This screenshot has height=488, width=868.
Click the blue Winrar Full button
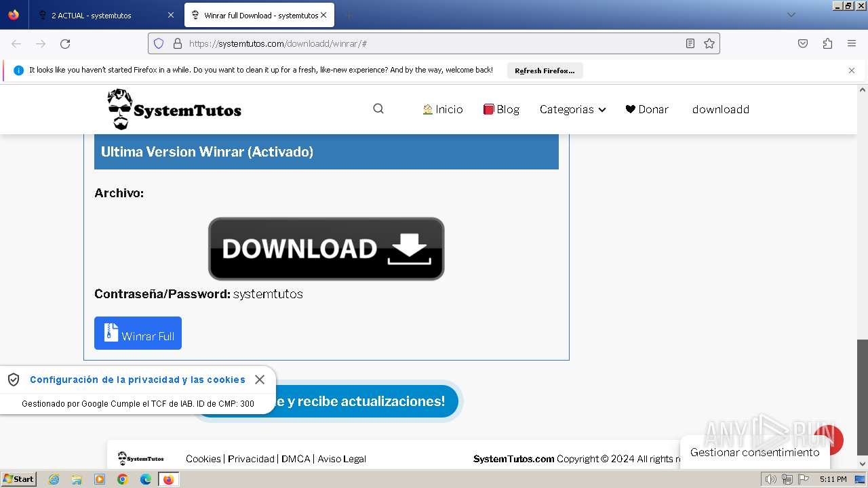138,333
